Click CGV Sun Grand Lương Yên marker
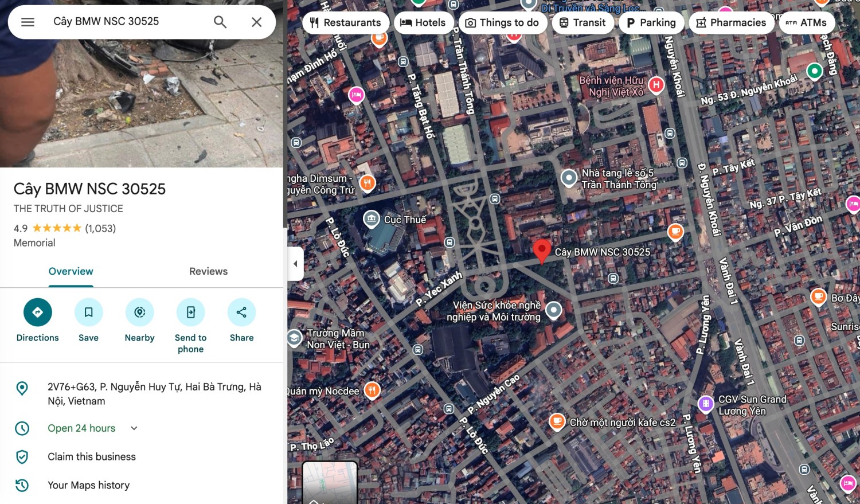The image size is (860, 504). pyautogui.click(x=706, y=404)
